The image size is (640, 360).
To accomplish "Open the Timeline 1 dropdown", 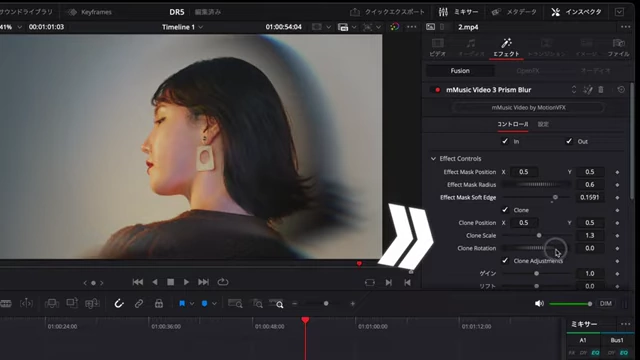I will point(182,27).
